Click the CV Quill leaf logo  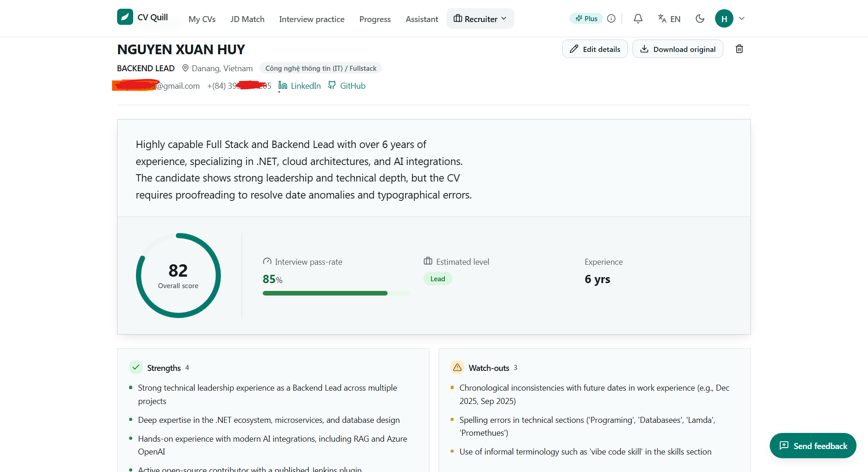click(125, 17)
